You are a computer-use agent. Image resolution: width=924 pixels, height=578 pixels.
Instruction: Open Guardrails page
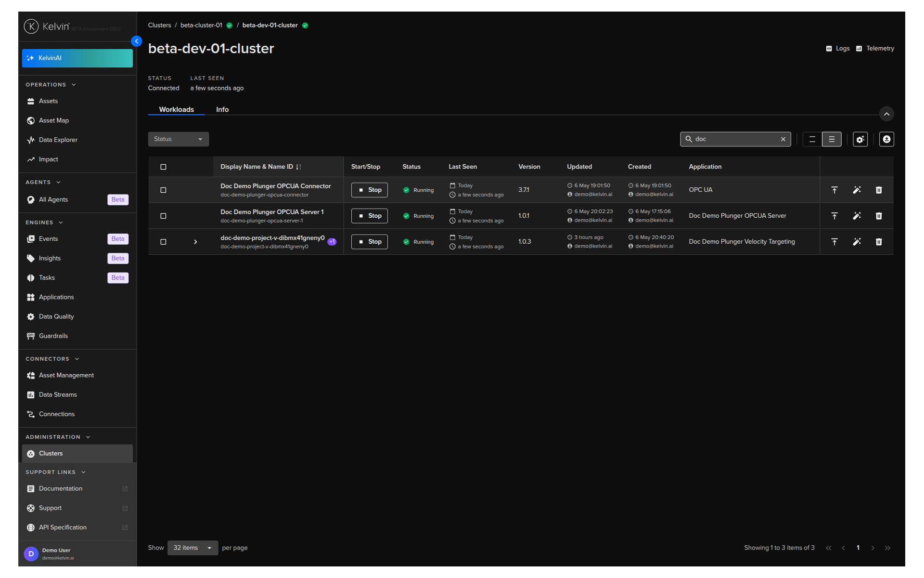click(77, 336)
